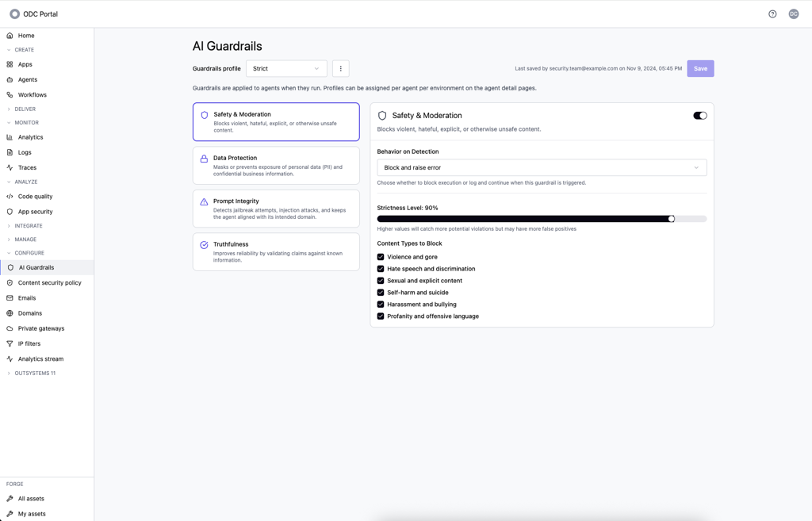Click the Private gateways cloud icon
Image resolution: width=812 pixels, height=521 pixels.
[x=10, y=328]
